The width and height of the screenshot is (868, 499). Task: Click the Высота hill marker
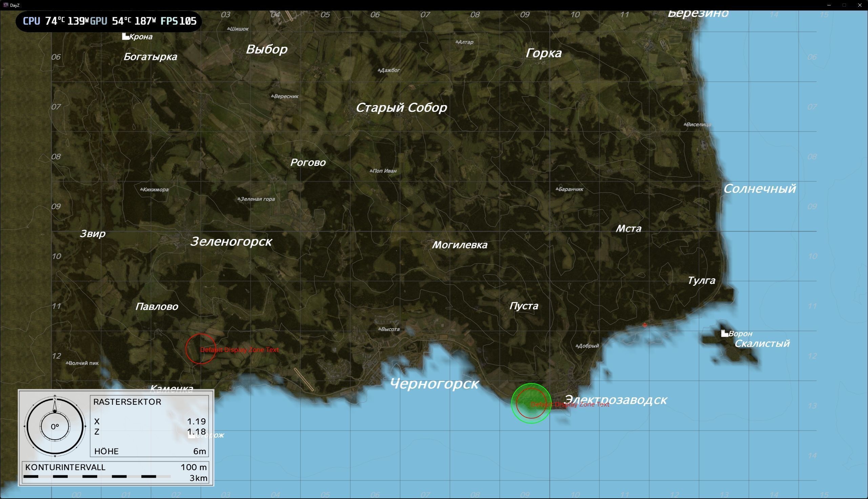pos(380,329)
